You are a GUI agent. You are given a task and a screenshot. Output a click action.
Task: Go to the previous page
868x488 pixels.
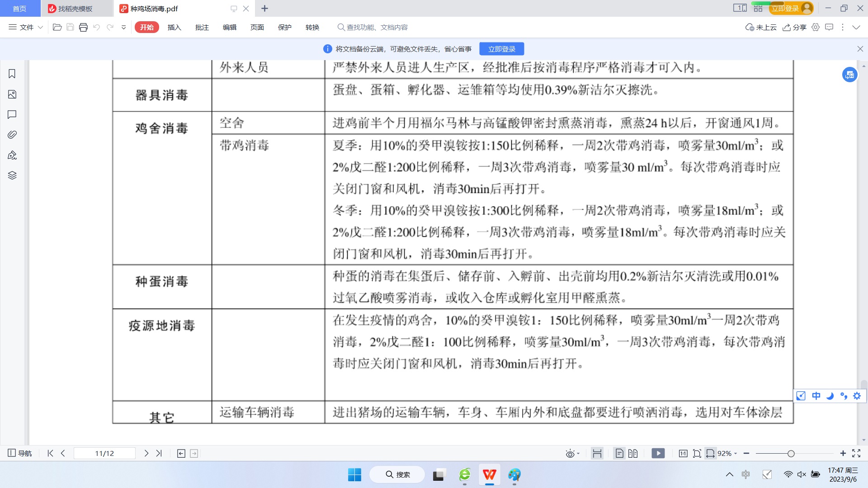63,453
